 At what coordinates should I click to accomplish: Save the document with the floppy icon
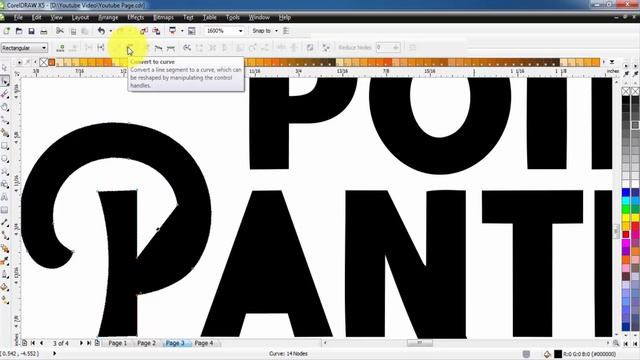pyautogui.click(x=31, y=31)
